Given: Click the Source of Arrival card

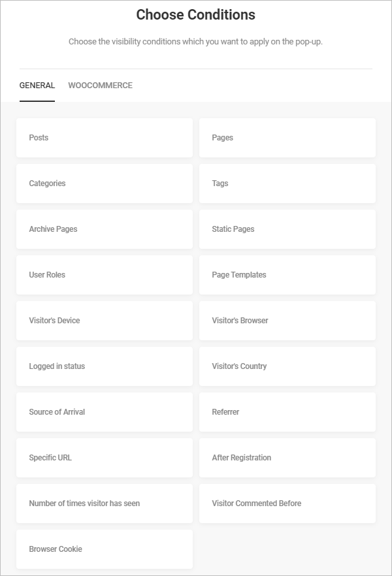Looking at the screenshot, I should pos(105,412).
